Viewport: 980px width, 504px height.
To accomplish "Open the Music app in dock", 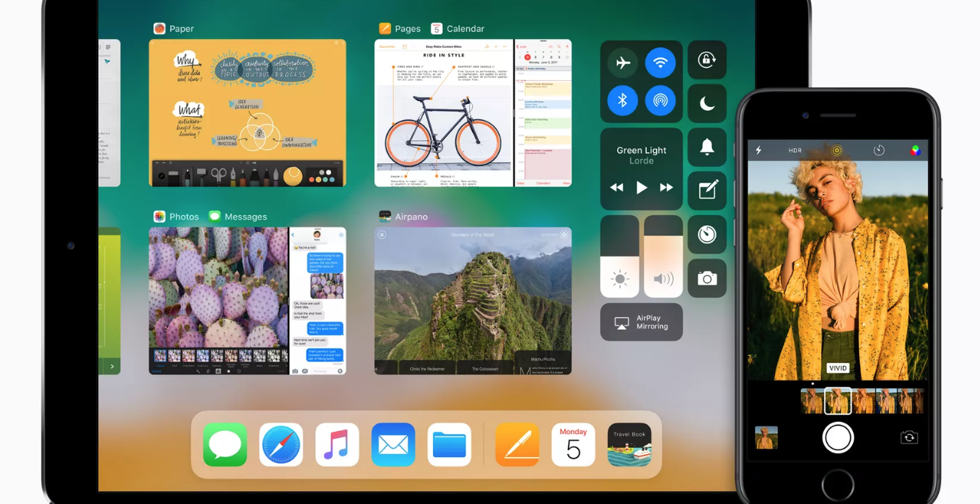I will point(337,445).
